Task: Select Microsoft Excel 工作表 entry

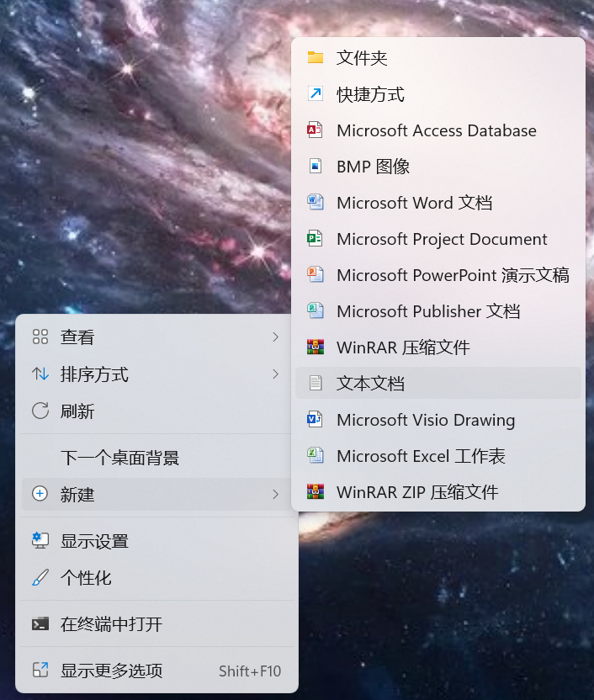Action: [438, 456]
